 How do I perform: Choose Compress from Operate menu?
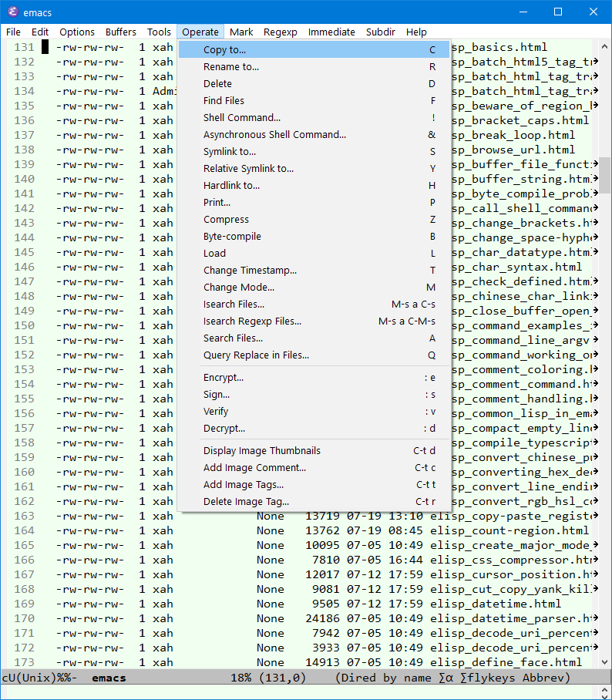[314, 219]
